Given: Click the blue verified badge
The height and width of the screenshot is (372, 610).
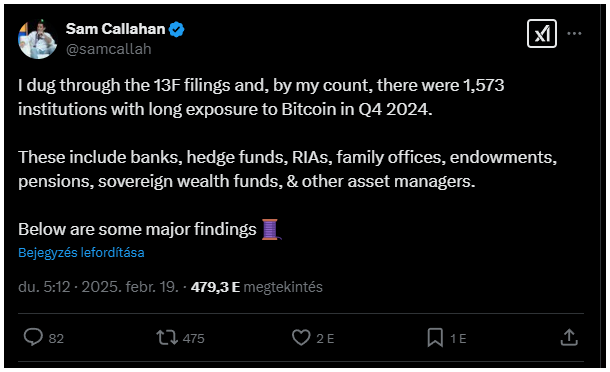Looking at the screenshot, I should [x=176, y=29].
